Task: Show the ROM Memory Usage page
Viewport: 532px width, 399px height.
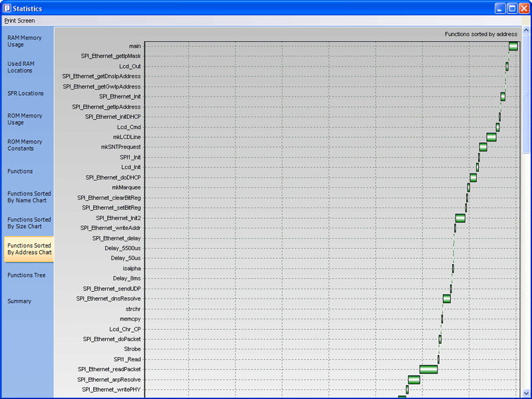Action: 25,119
